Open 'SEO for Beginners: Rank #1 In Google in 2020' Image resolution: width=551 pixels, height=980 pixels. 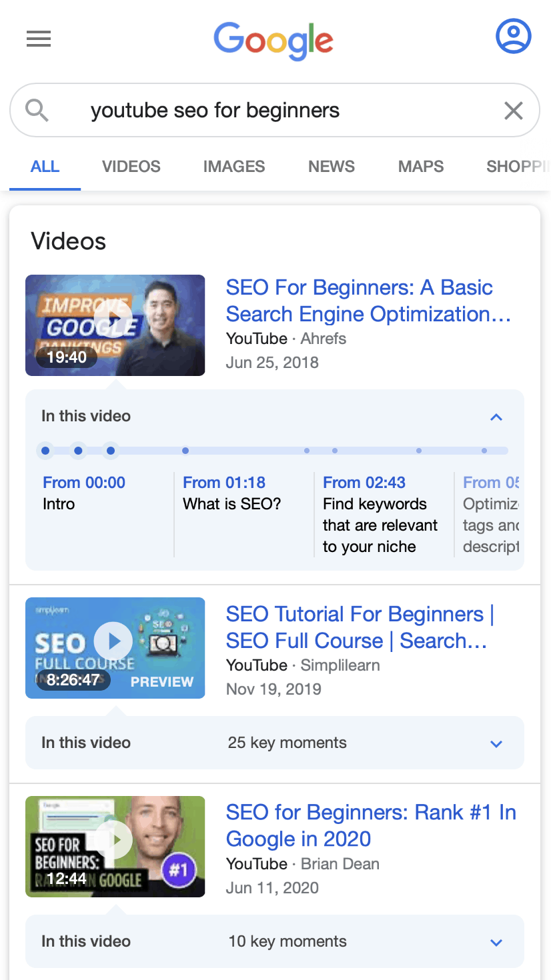371,826
